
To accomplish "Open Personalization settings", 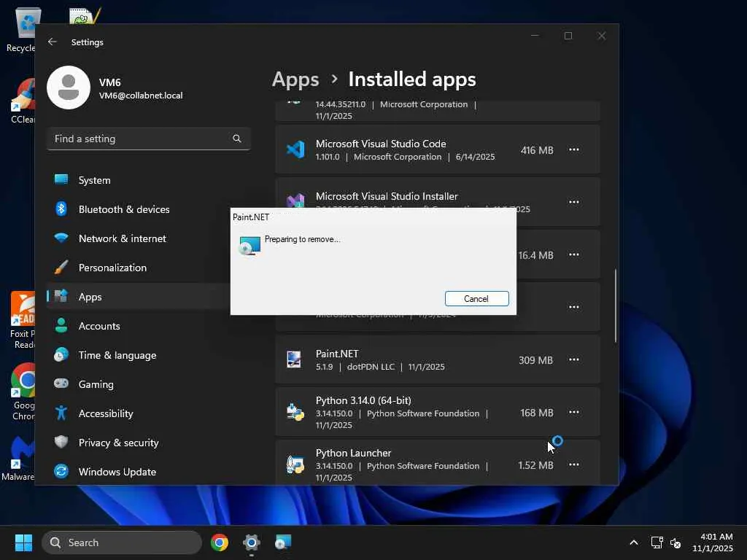I will [x=138, y=268].
